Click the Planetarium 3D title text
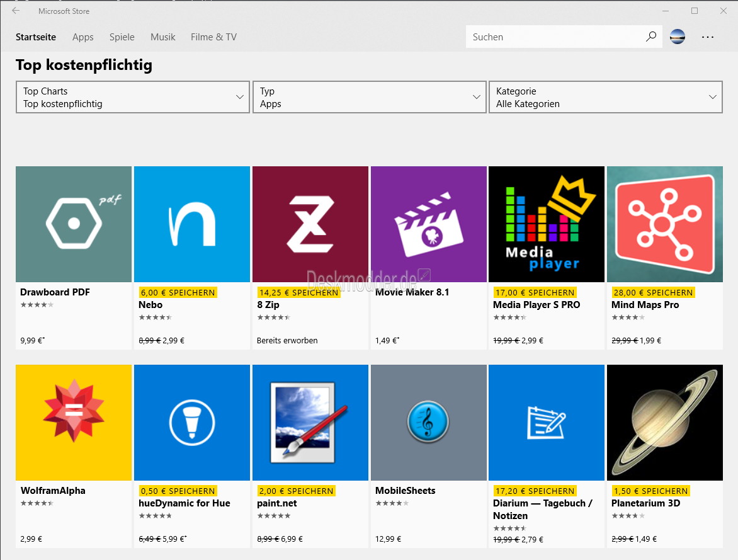Screen dimensions: 738x560 pyautogui.click(x=646, y=503)
